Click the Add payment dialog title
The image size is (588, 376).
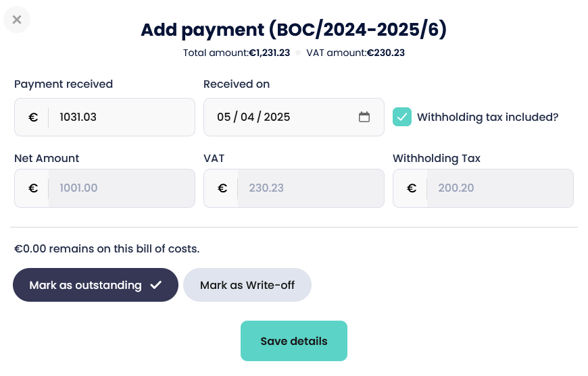pyautogui.click(x=294, y=30)
